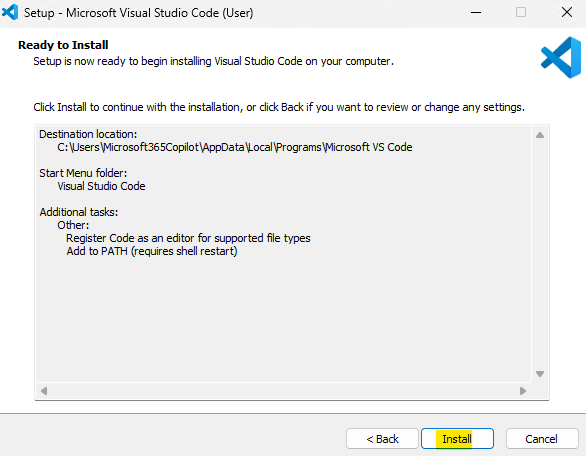Click the setup window title text
Viewport: 586px width, 456px height.
(x=139, y=13)
